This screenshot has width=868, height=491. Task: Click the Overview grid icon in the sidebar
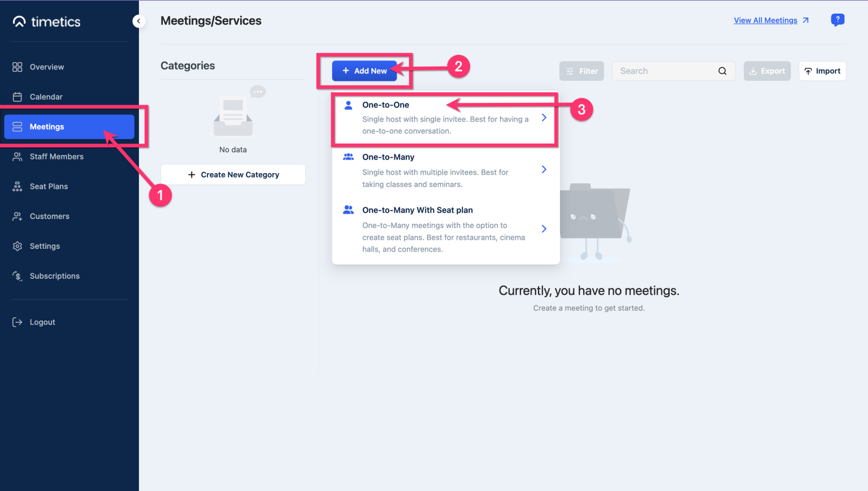coord(18,67)
